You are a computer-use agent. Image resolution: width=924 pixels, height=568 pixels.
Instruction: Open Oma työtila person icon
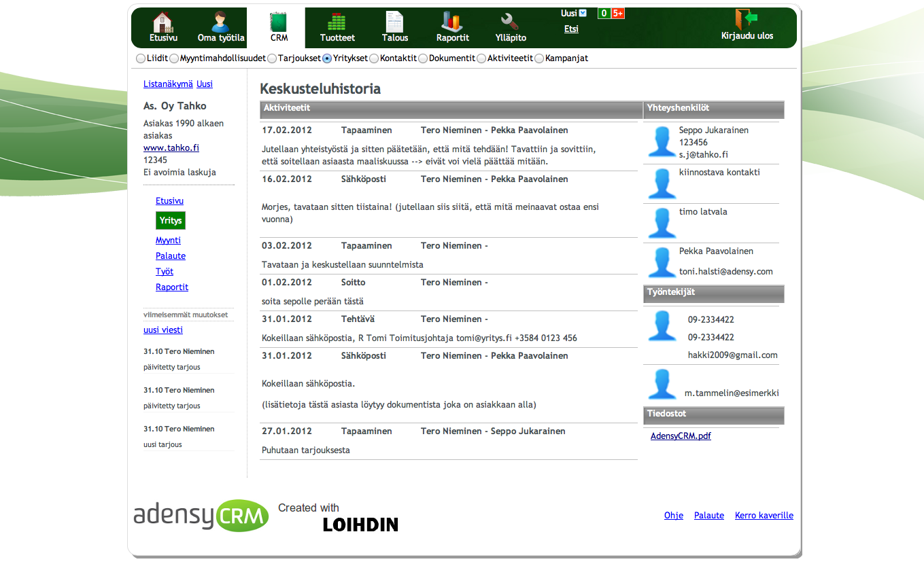(x=221, y=22)
